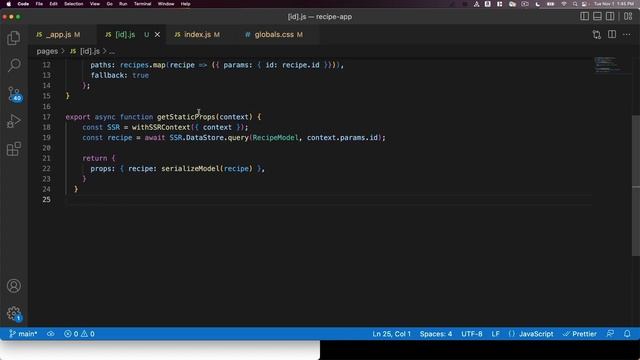Open the Edit menu

(53, 4)
